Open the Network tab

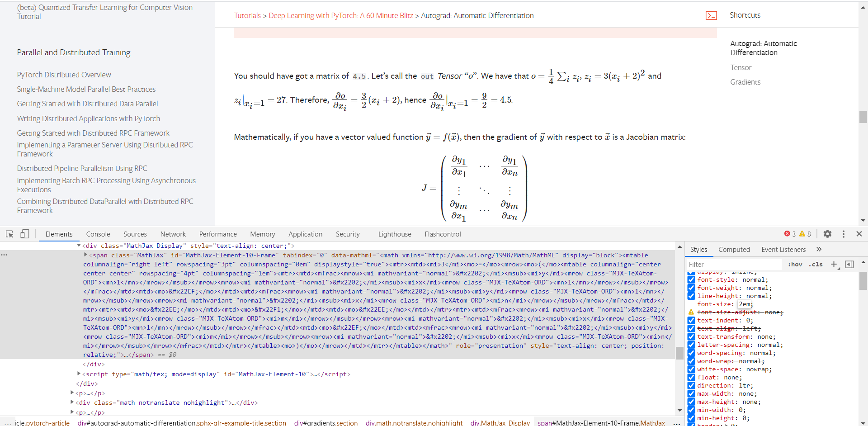[x=173, y=234]
